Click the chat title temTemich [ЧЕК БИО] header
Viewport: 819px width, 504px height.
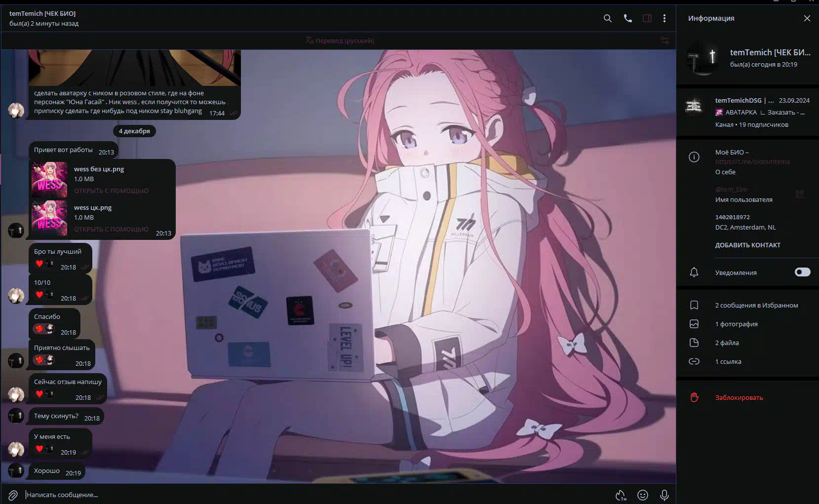pos(42,13)
